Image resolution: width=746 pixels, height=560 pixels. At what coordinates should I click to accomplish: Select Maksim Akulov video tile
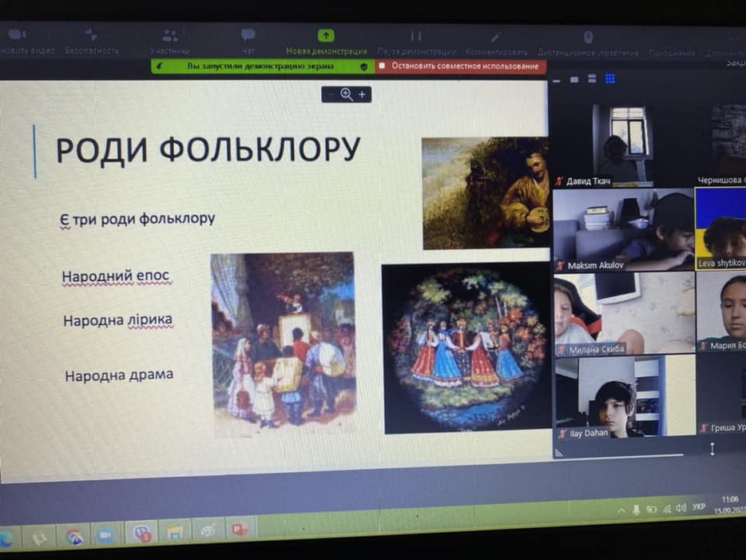point(623,230)
